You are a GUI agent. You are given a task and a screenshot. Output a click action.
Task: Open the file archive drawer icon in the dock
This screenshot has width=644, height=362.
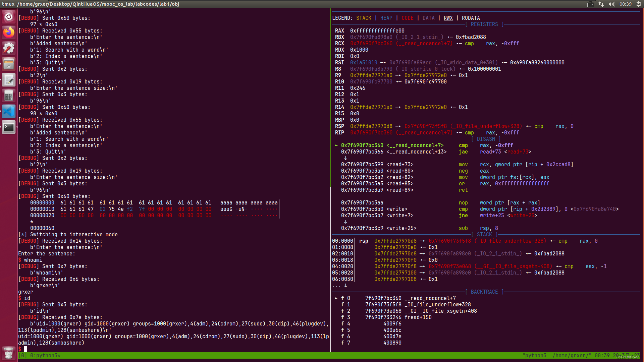pyautogui.click(x=8, y=64)
